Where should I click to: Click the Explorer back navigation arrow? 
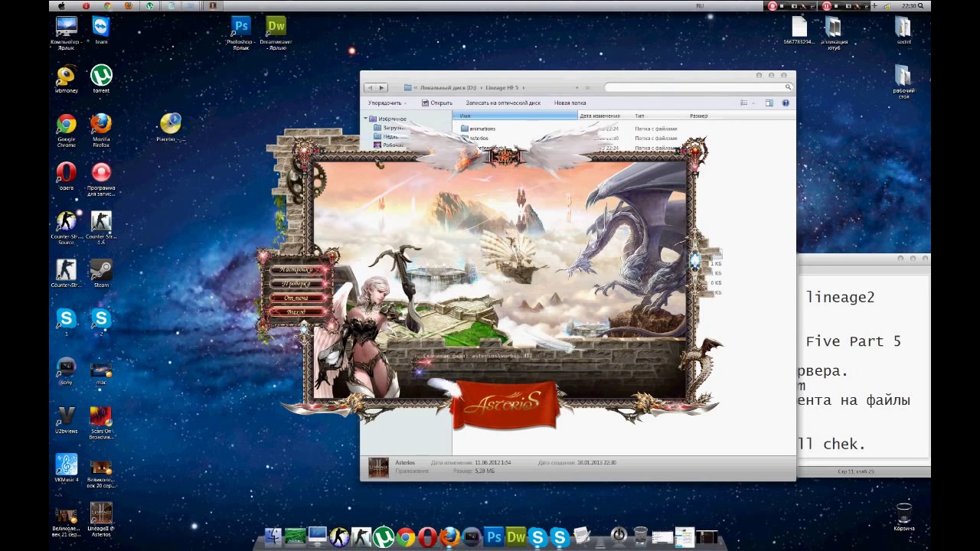(x=371, y=88)
